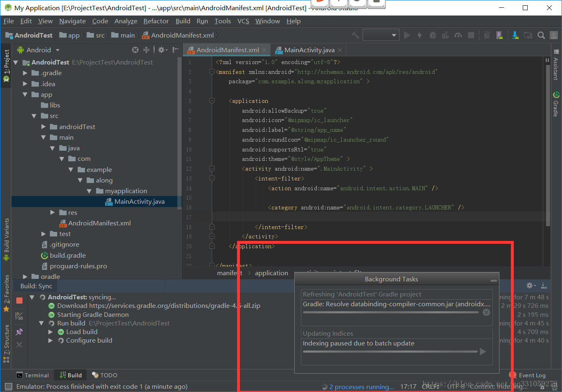Select MainActivity.java in project tree
This screenshot has height=392, width=562.
click(135, 201)
